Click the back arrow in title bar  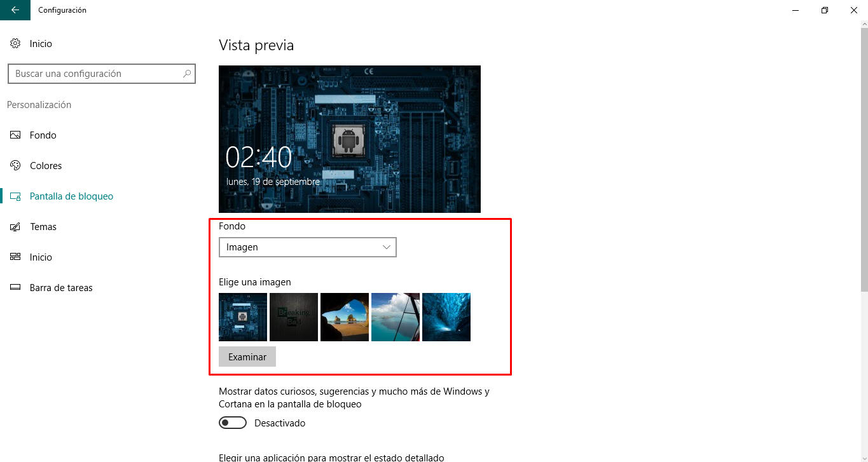pyautogui.click(x=15, y=10)
